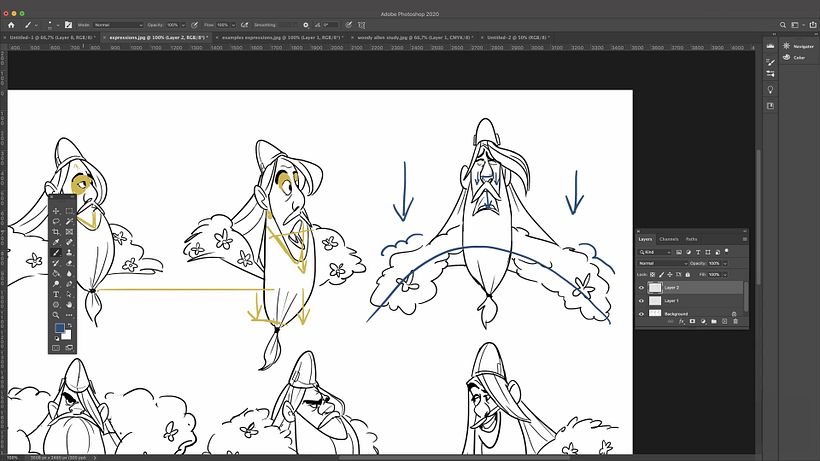This screenshot has height=461, width=820.
Task: Switch to examples expressions.jpg tab
Action: [x=281, y=38]
